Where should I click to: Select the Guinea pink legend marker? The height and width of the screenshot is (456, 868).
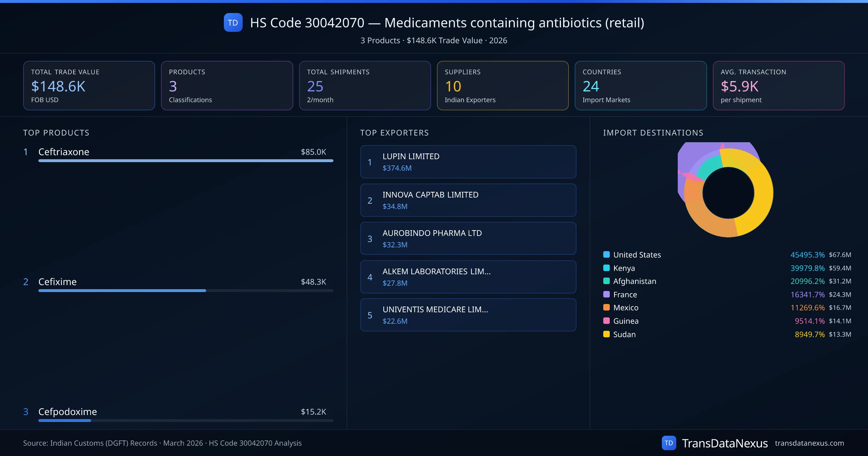[x=607, y=321]
